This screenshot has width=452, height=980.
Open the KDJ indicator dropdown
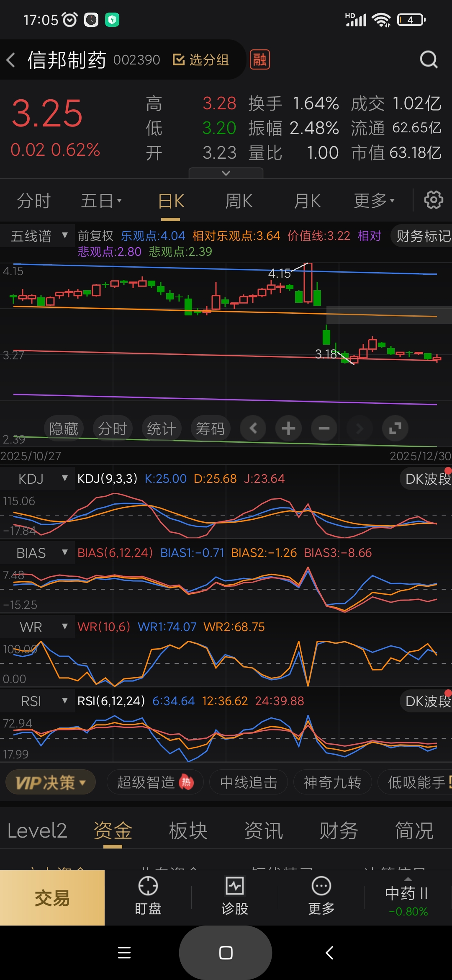tap(38, 479)
